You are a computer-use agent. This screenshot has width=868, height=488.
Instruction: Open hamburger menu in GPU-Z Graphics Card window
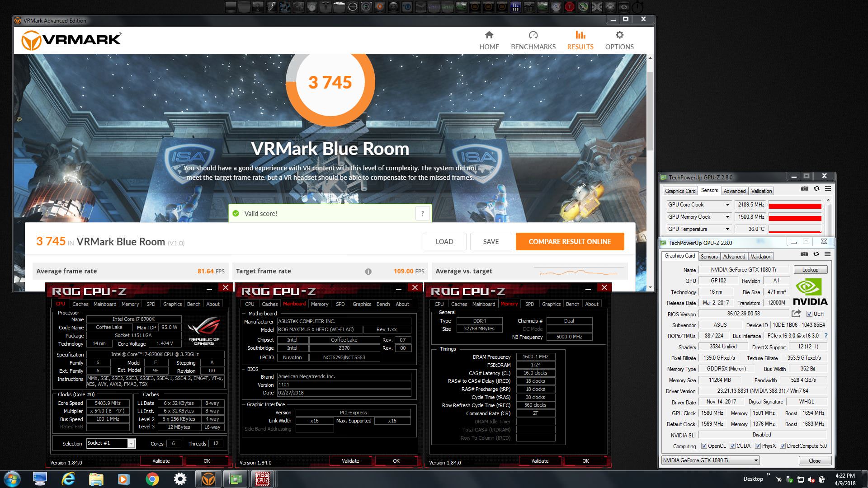[x=827, y=254]
